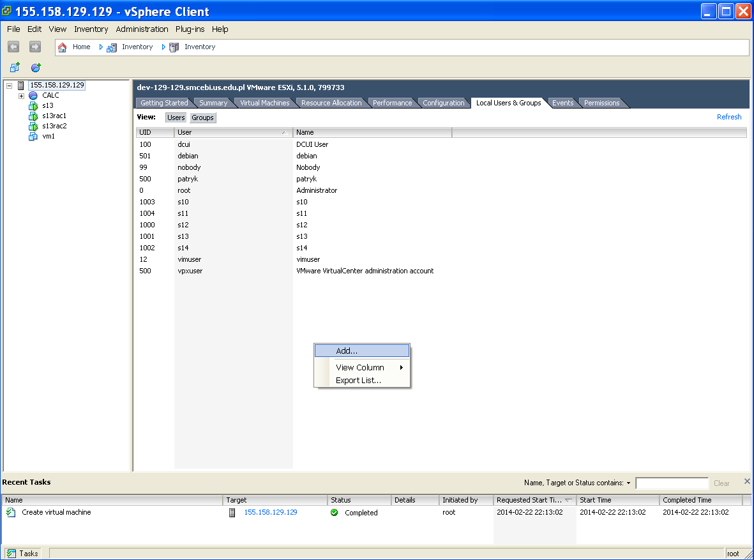Click the 155.158.129.129 target link
The image size is (754, 560).
pos(271,512)
